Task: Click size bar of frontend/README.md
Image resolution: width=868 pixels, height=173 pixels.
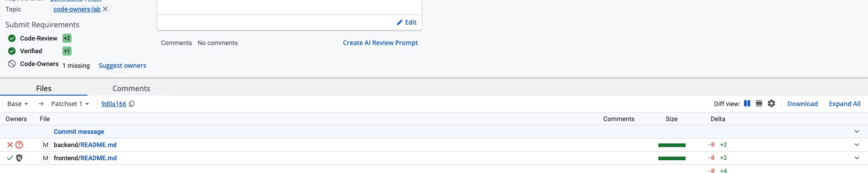Action: pyautogui.click(x=672, y=158)
